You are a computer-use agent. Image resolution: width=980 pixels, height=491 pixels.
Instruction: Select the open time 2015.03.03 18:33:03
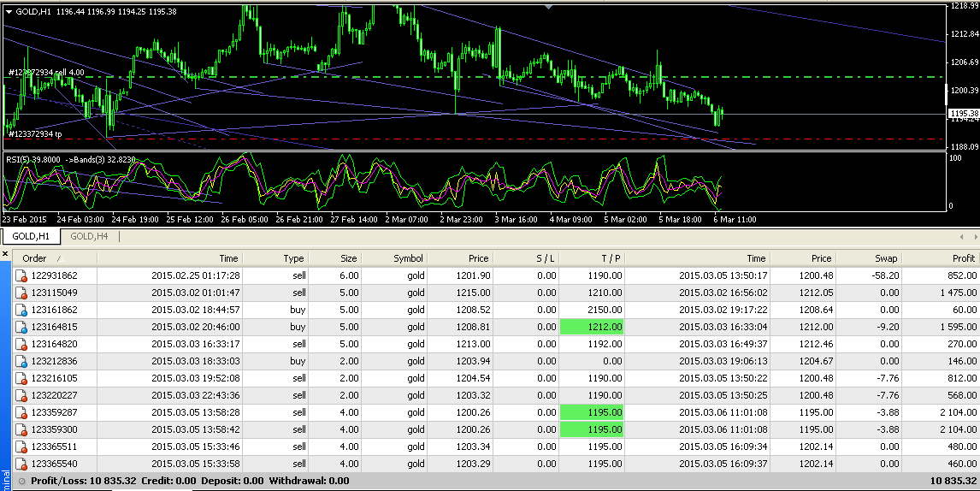(196, 362)
